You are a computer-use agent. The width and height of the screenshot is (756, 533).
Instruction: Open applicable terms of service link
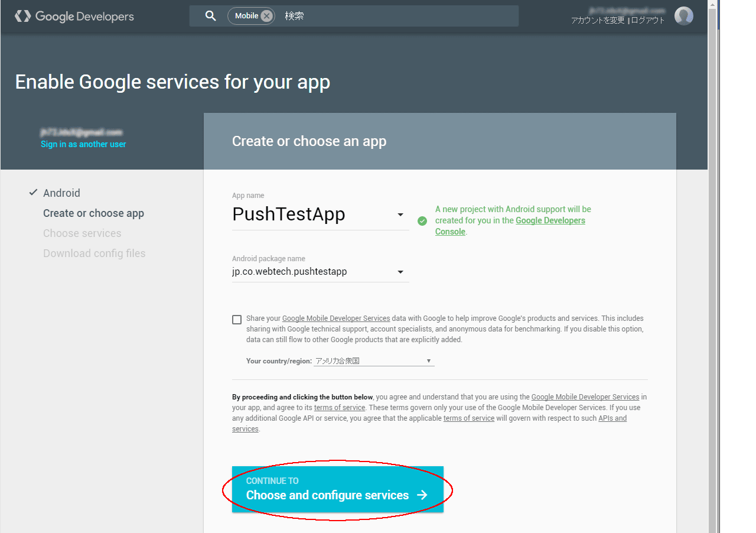pos(469,418)
